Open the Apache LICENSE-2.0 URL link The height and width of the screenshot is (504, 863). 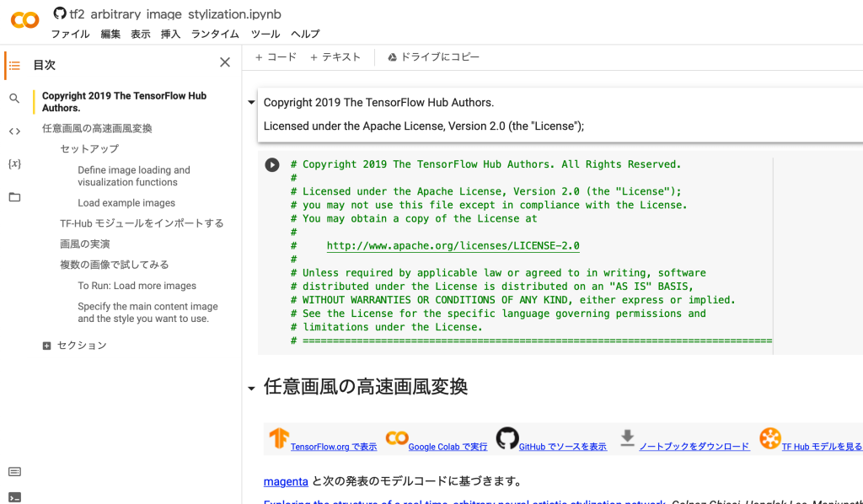click(x=453, y=246)
